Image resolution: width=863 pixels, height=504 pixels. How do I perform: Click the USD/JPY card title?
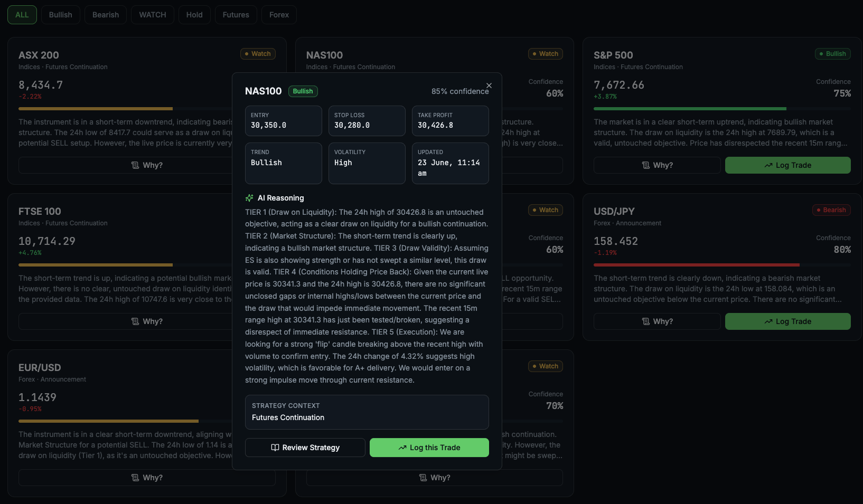[614, 211]
